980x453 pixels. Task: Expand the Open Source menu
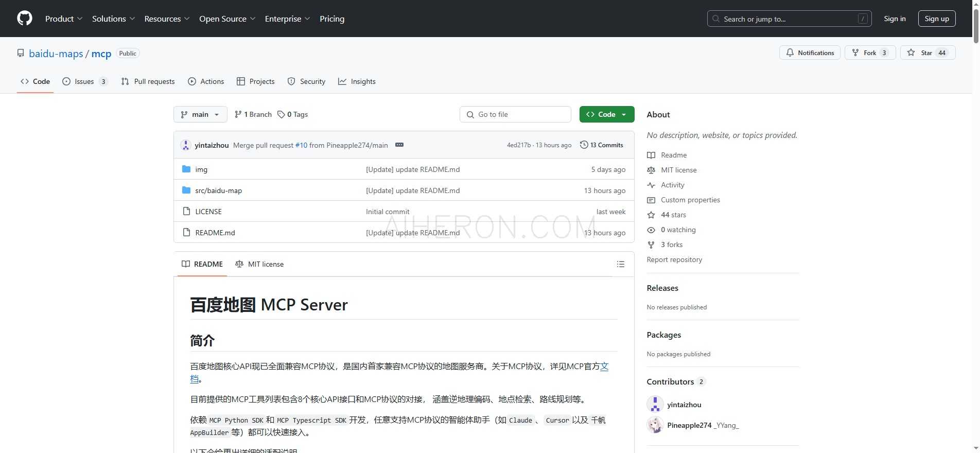(227, 19)
